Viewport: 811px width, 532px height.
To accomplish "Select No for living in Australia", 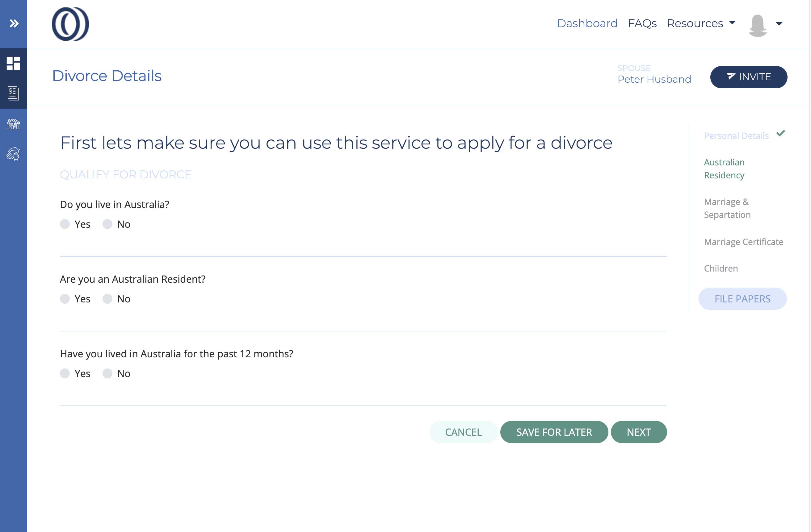I will 107,224.
